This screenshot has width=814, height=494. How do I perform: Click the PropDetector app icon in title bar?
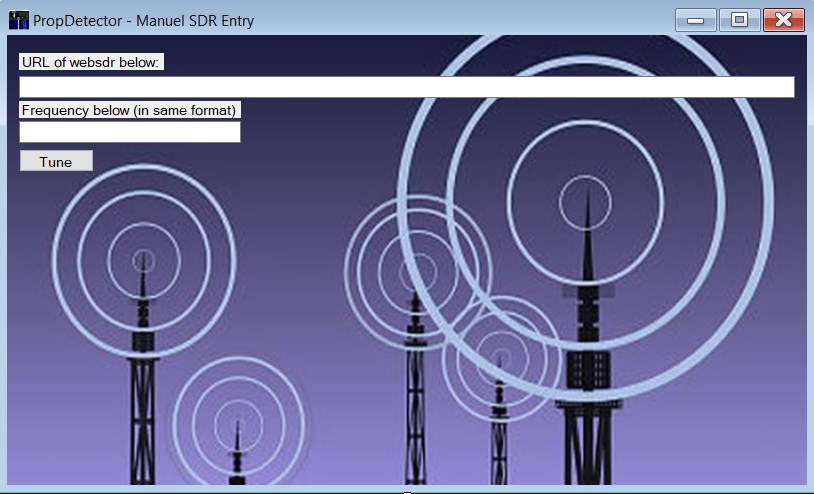coord(19,21)
